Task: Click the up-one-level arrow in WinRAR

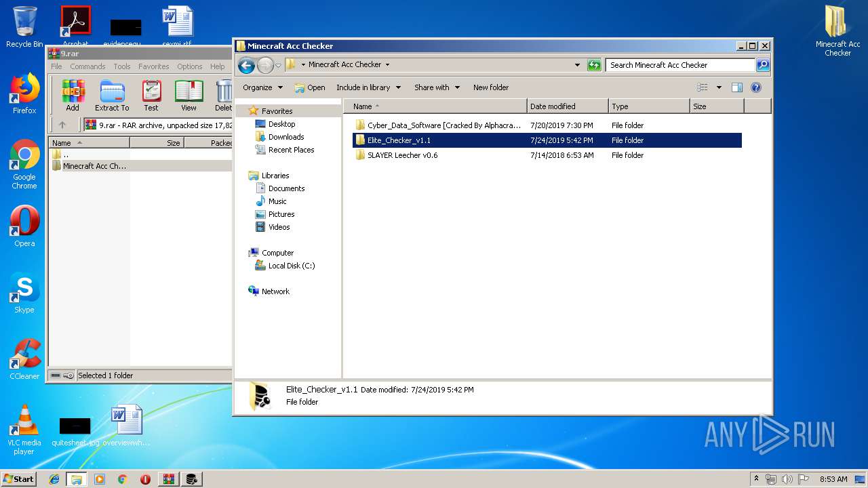Action: [62, 125]
